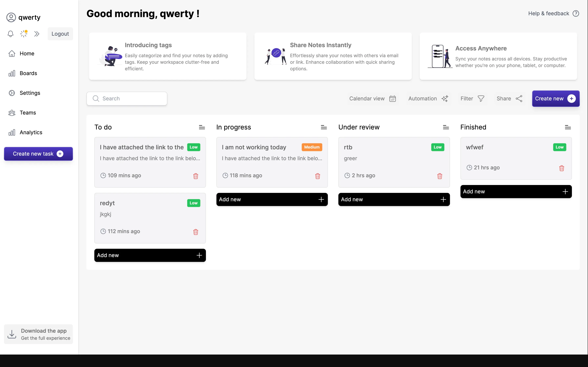
Task: Click the Create new button
Action: click(556, 99)
